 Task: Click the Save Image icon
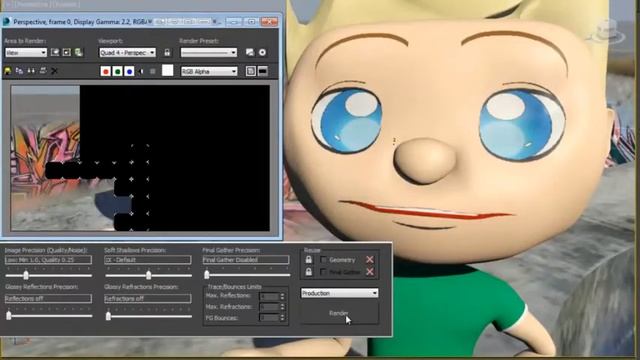(7, 71)
